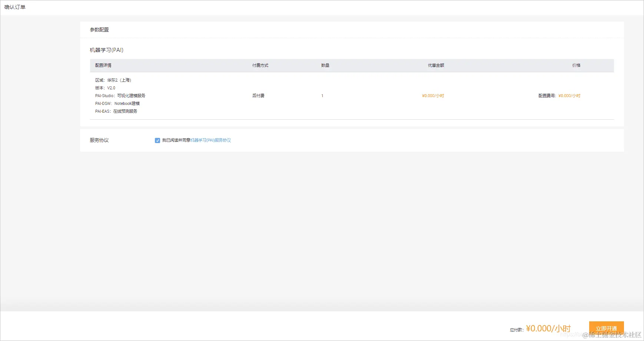Click the 付费方式 column header
This screenshot has width=644, height=341.
pos(260,65)
